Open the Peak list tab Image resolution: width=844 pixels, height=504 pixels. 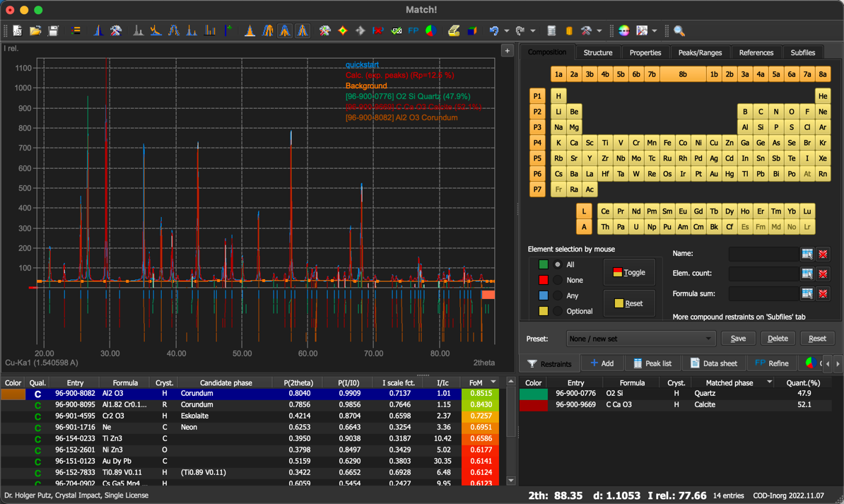coord(651,363)
